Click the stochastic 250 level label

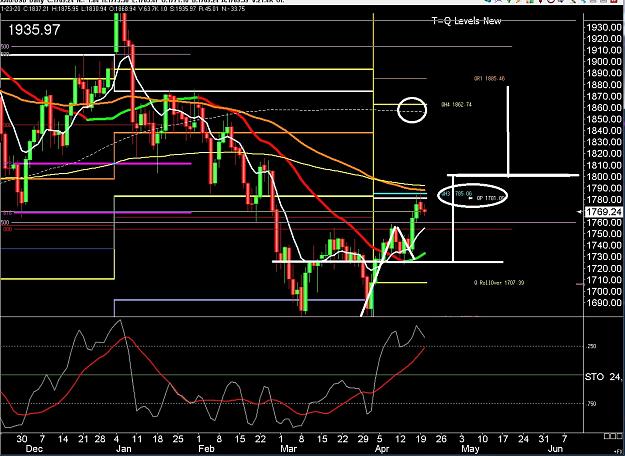point(592,346)
